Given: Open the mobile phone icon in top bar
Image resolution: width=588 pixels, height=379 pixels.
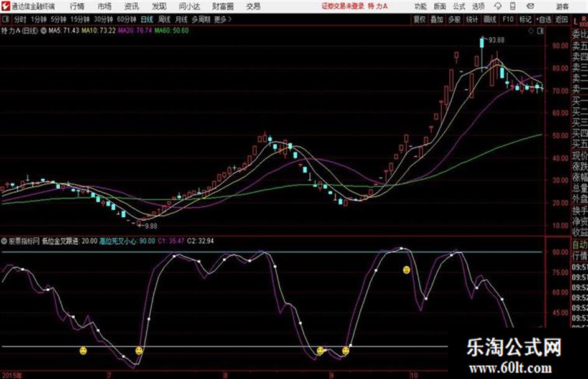Looking at the screenshot, I should tap(513, 6).
